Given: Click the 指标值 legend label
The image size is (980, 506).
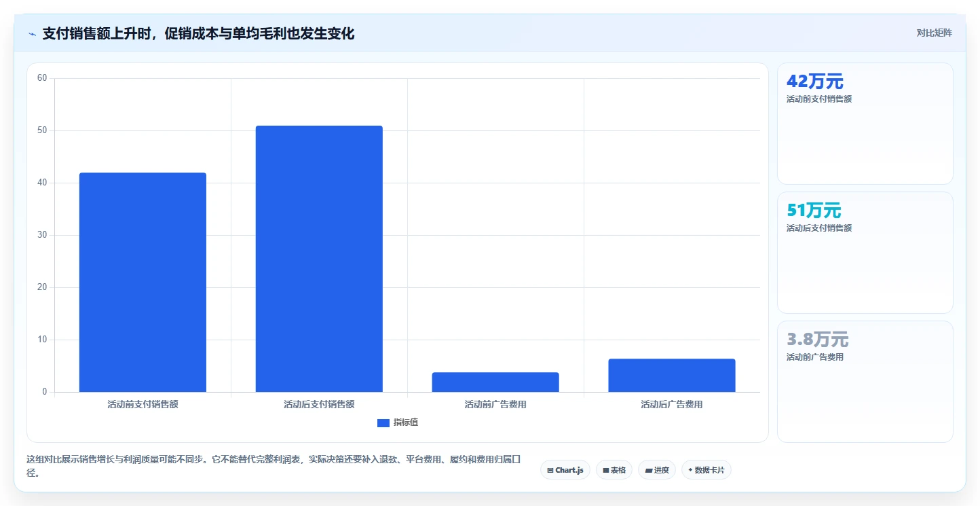Looking at the screenshot, I should [x=406, y=422].
